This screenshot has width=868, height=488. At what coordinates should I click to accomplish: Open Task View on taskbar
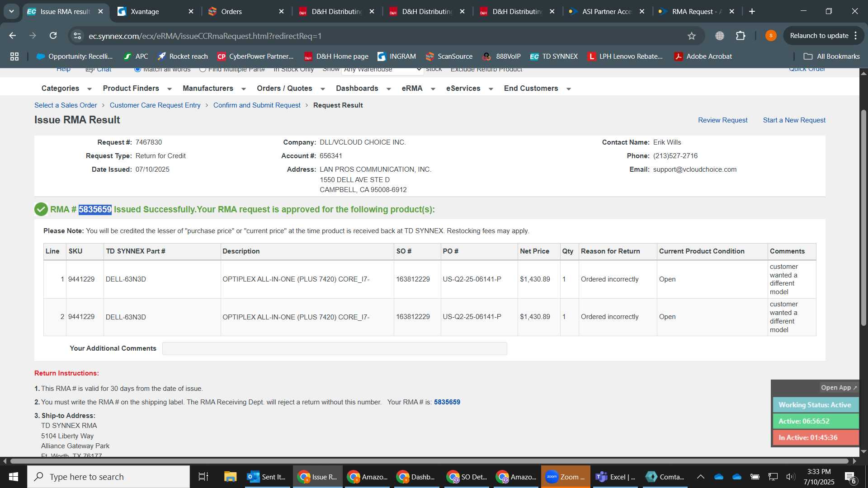[203, 477]
